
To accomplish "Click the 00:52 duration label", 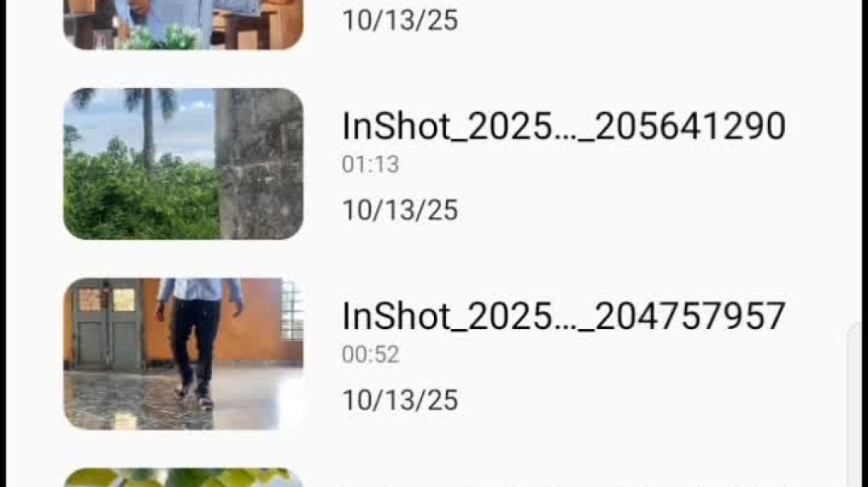I will (370, 354).
